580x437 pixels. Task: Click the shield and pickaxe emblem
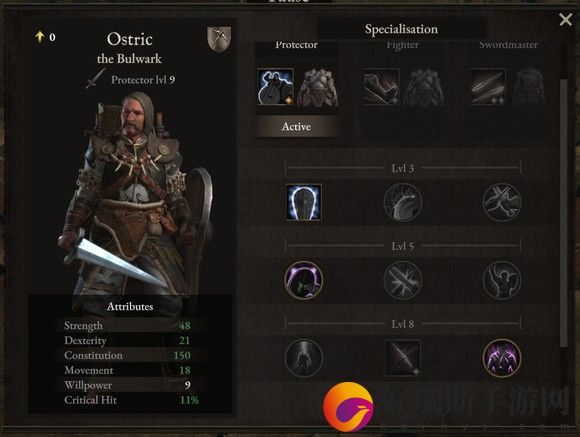pyautogui.click(x=219, y=38)
